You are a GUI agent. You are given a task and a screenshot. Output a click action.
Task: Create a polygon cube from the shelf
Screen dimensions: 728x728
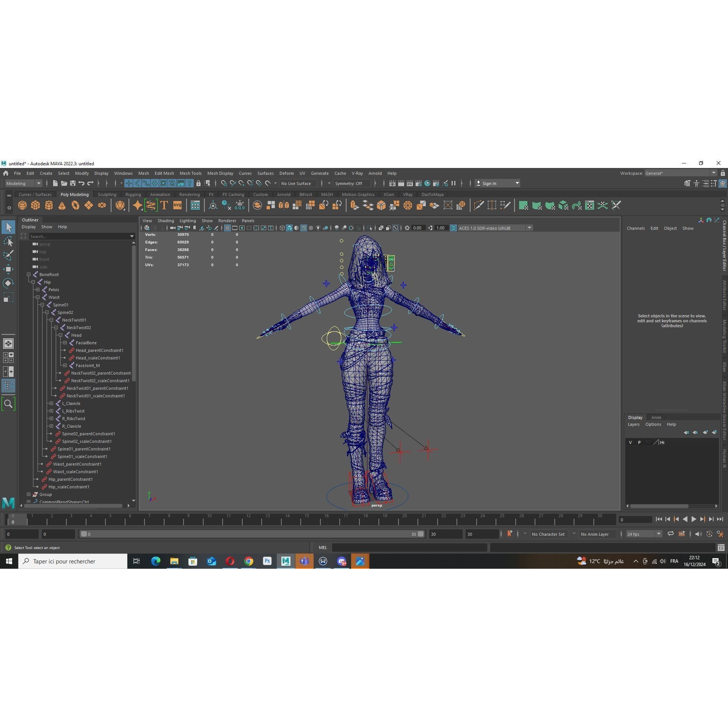tap(36, 206)
